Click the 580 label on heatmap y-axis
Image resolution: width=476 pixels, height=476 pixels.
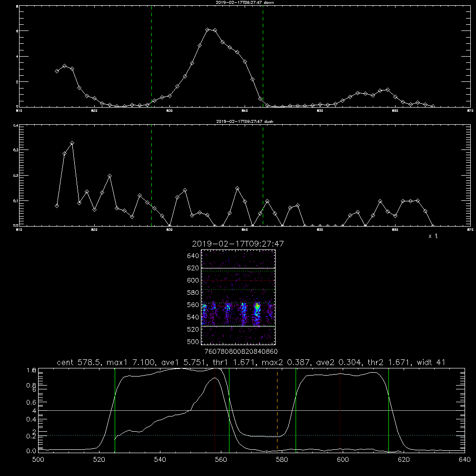point(193,293)
